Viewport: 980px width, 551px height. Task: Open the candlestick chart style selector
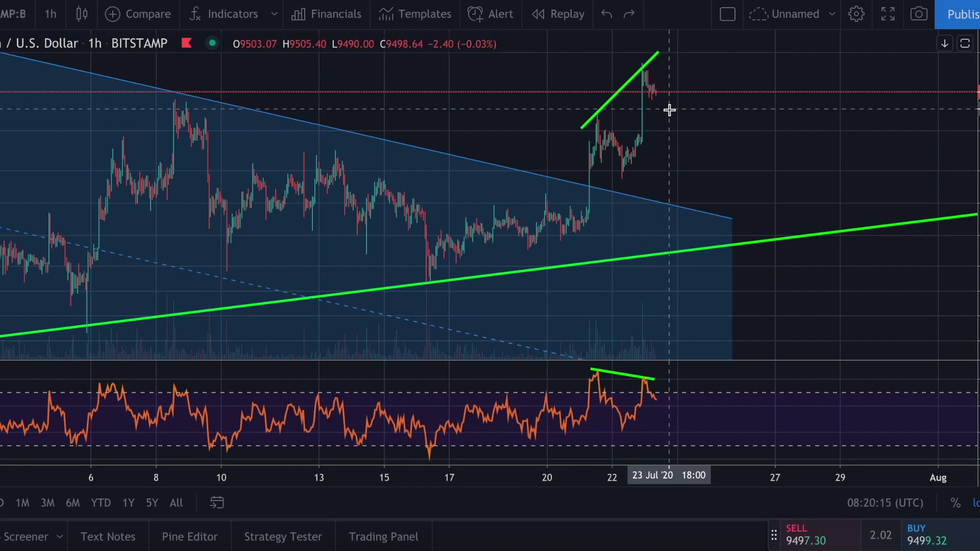pos(82,14)
